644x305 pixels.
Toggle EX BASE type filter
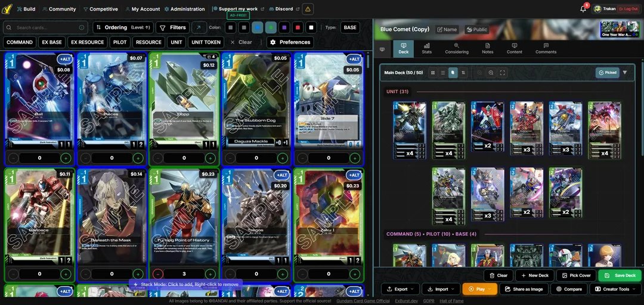click(52, 42)
